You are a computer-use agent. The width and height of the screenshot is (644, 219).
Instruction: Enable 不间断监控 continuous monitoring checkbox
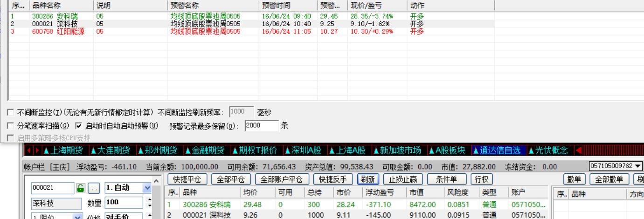click(x=11, y=113)
